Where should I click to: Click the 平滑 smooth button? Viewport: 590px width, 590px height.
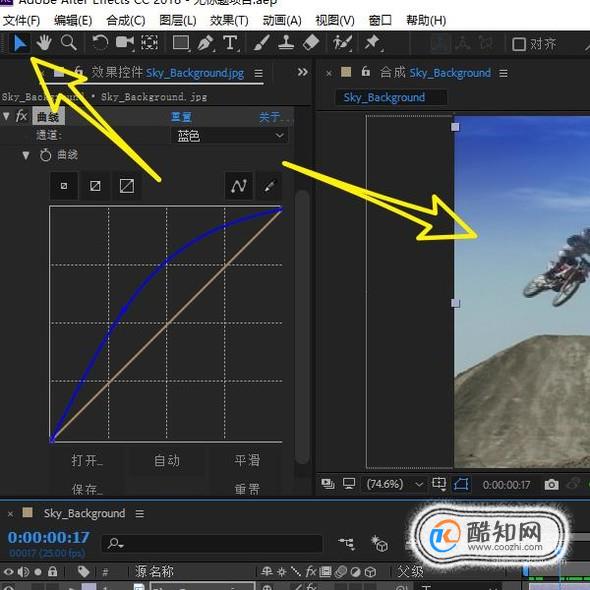[x=247, y=460]
